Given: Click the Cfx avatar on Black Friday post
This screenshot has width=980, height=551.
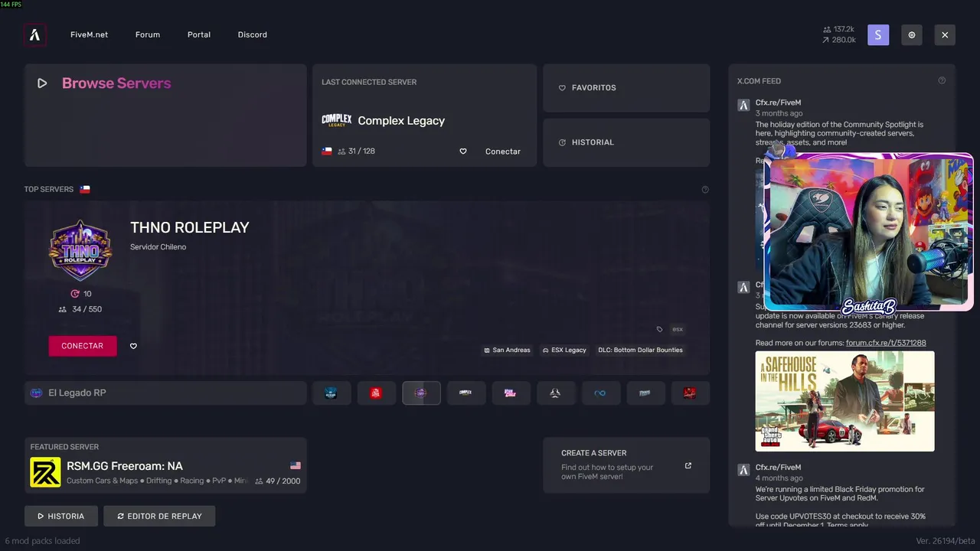Looking at the screenshot, I should 743,470.
